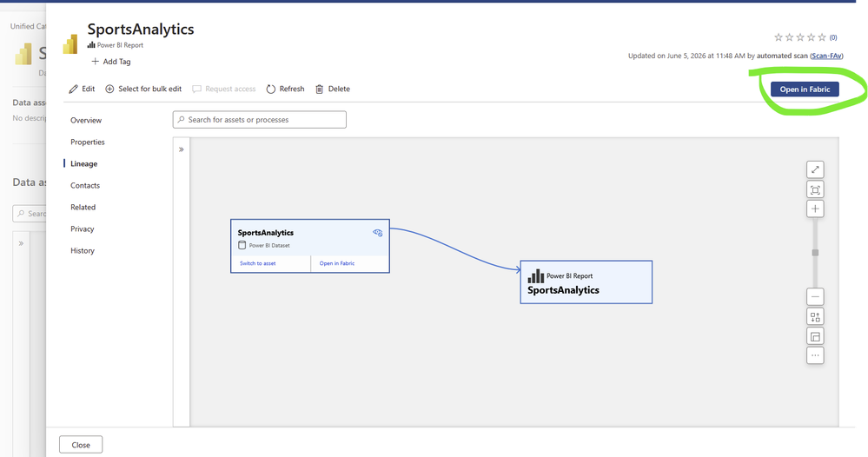Click the bar chart icon in the report node

tap(535, 275)
